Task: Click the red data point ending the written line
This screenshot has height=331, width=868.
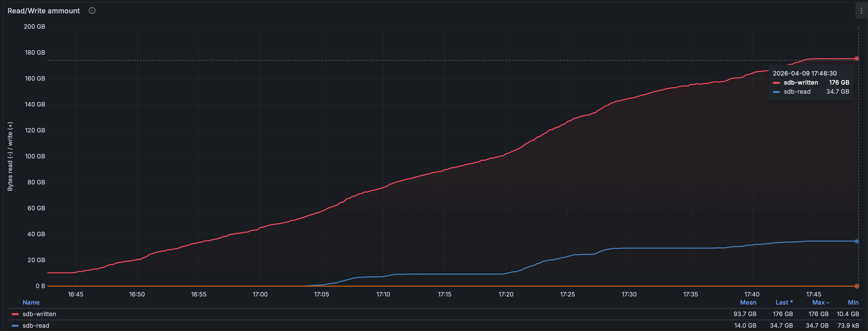Action: click(x=856, y=59)
